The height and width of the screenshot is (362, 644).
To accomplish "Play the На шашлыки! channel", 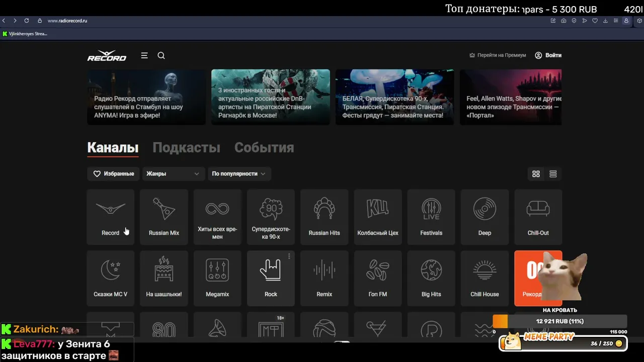I will click(x=164, y=278).
